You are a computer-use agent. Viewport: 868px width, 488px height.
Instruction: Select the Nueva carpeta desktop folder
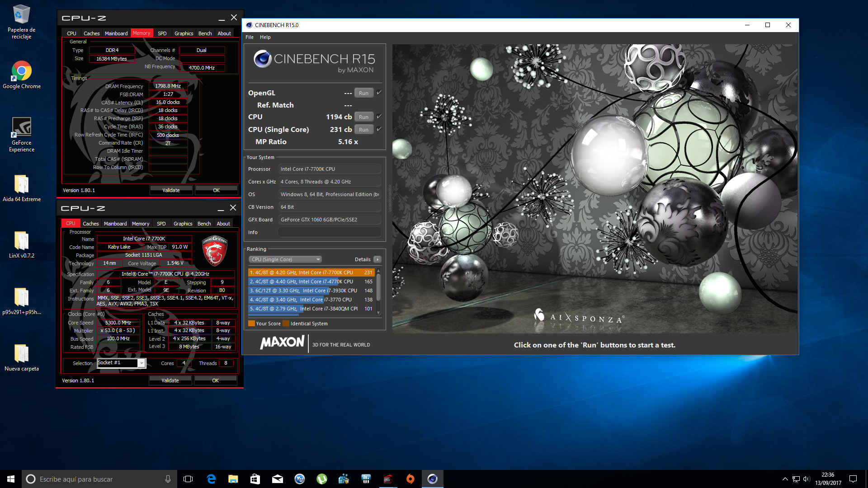pyautogui.click(x=21, y=357)
